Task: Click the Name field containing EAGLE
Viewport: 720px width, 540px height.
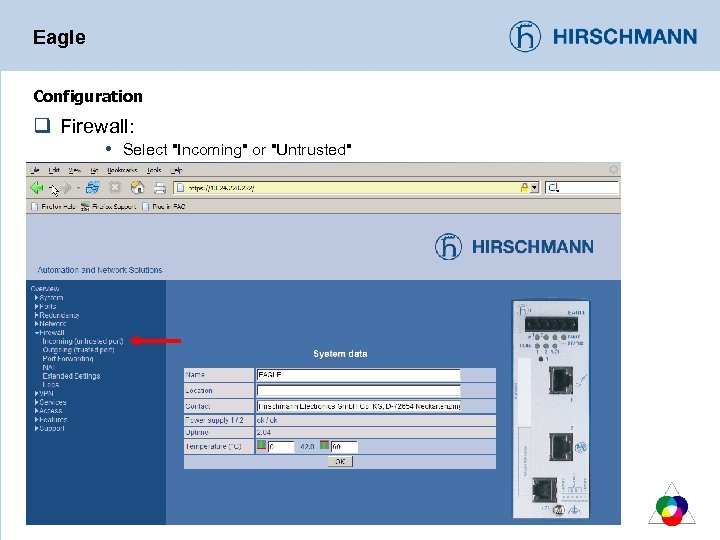Action: [x=358, y=375]
